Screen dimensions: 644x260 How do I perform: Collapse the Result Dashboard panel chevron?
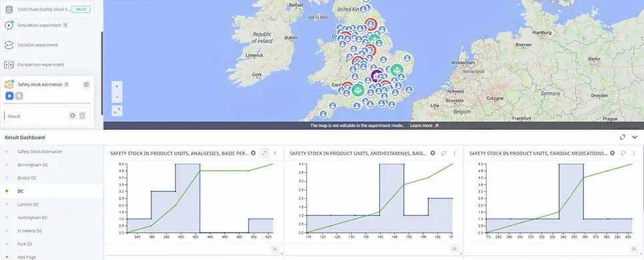pyautogui.click(x=635, y=137)
